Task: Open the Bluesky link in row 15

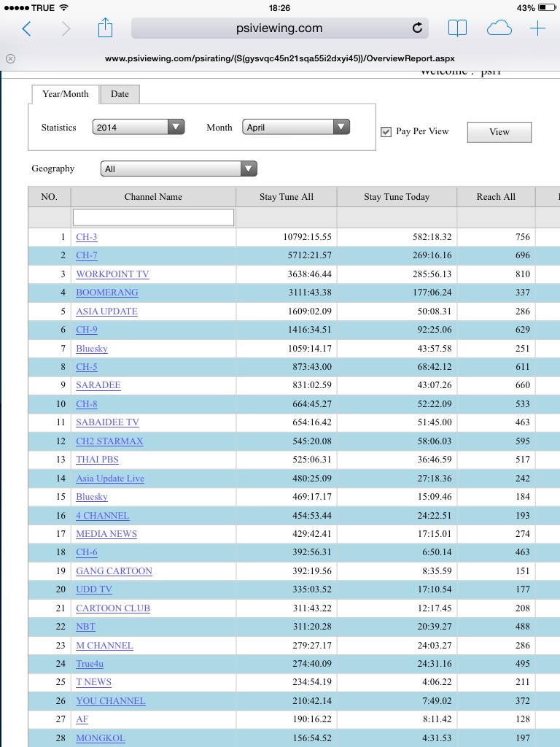Action: click(92, 496)
